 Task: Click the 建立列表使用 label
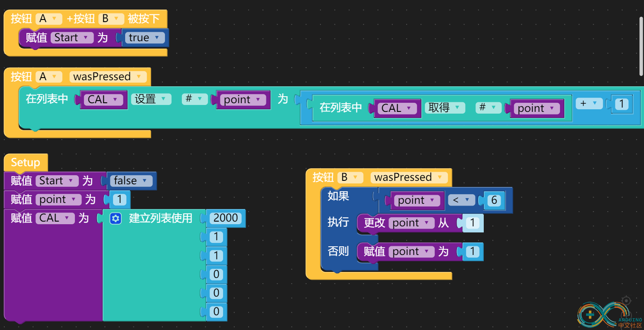pos(161,218)
